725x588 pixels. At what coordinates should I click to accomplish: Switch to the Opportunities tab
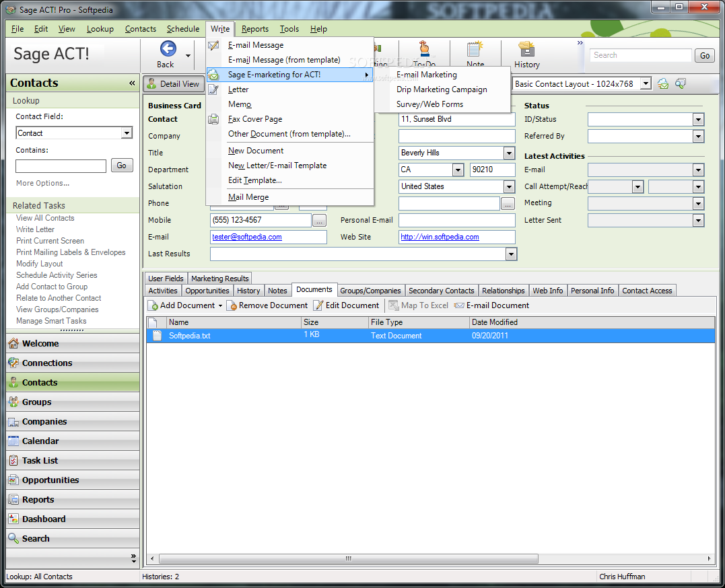(x=207, y=291)
